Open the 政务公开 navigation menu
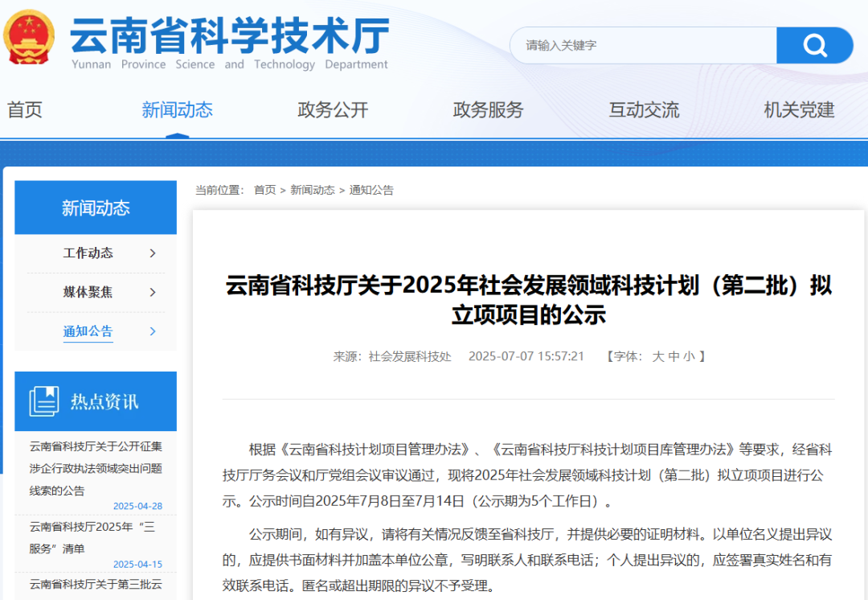Viewport: 868px width, 600px height. click(x=333, y=109)
